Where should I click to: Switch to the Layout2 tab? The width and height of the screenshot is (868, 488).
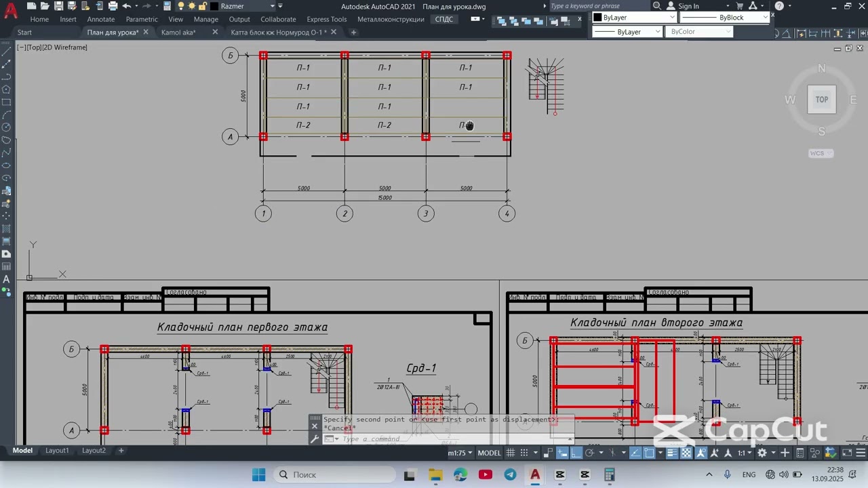(94, 450)
